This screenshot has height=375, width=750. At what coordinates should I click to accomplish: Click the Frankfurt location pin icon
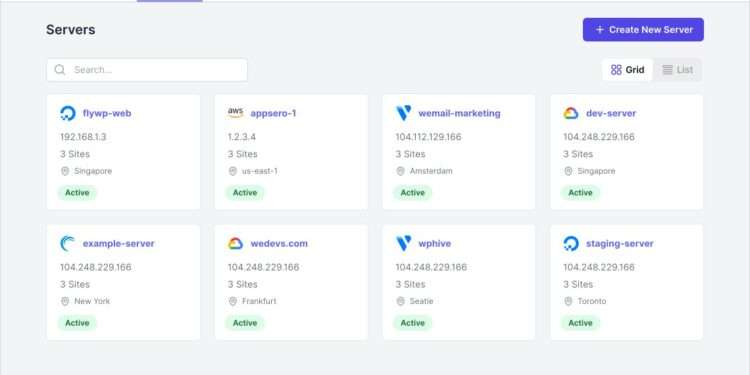pyautogui.click(x=233, y=301)
